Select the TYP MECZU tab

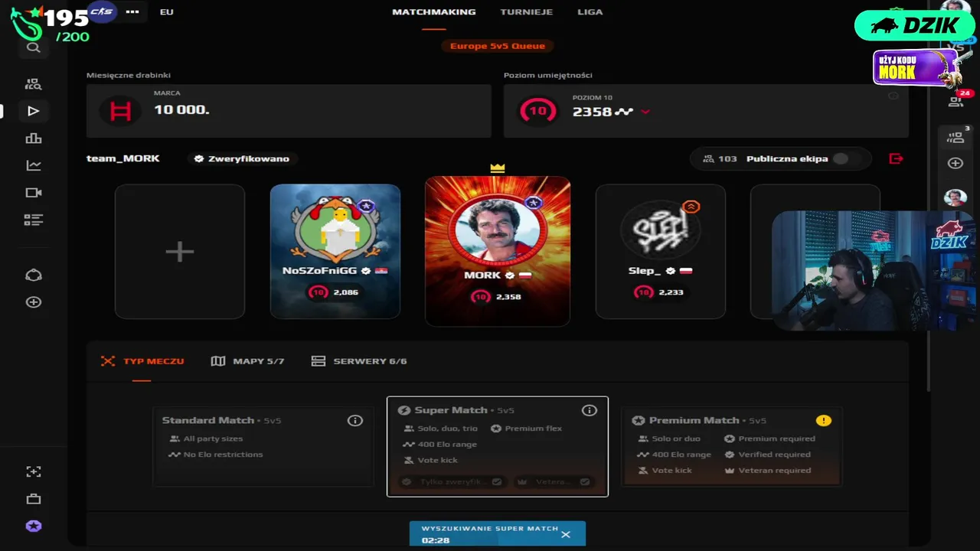[142, 361]
